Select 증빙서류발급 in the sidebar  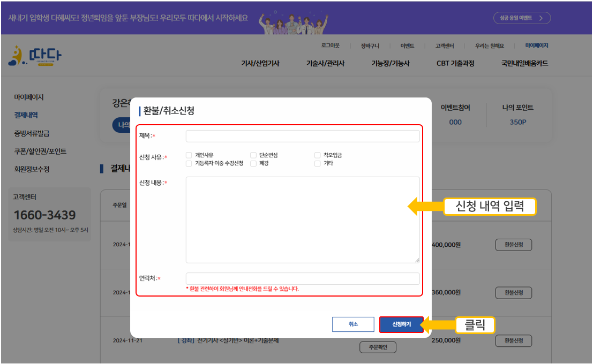(32, 133)
